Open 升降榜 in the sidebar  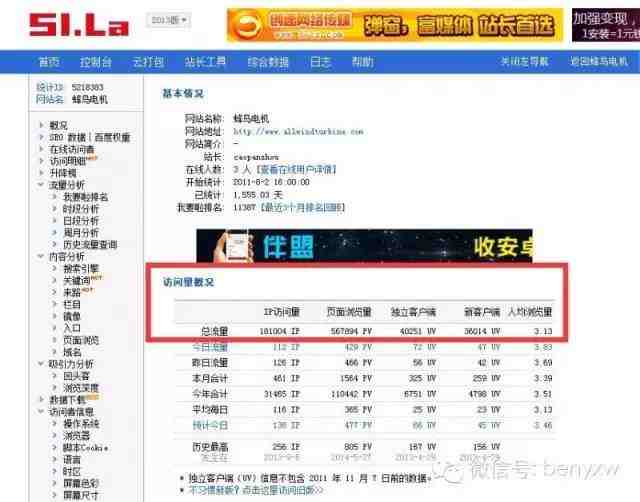coord(63,173)
